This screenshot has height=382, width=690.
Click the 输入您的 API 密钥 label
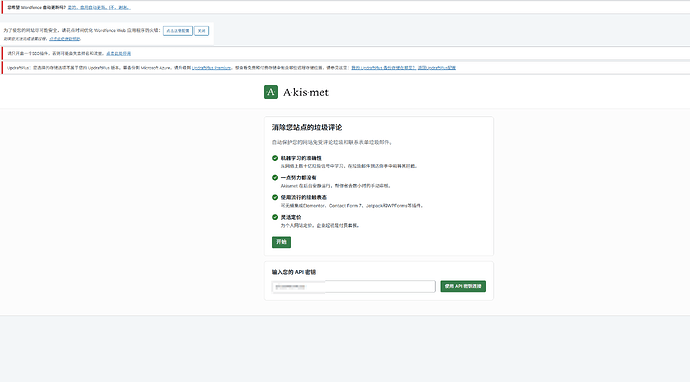point(294,272)
